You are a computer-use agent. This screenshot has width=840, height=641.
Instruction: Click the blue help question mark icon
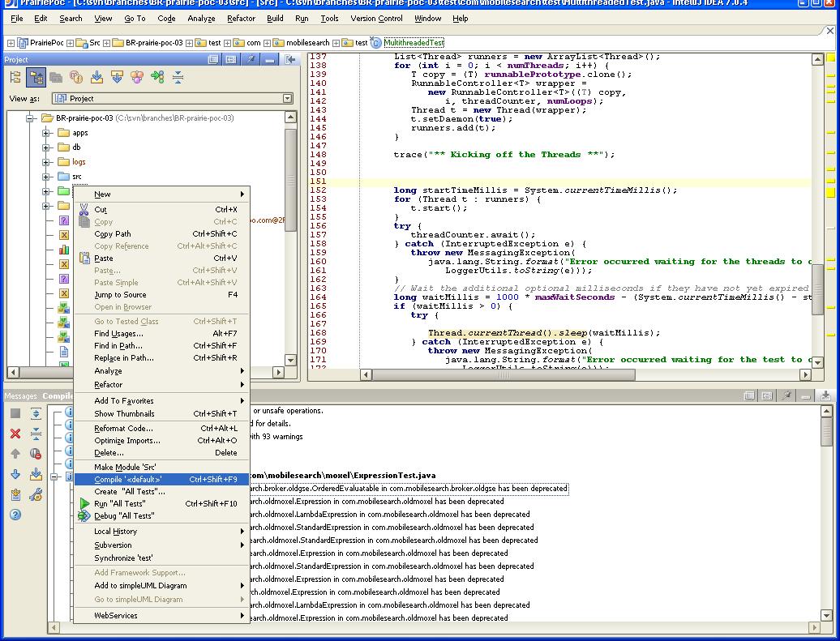pos(15,515)
